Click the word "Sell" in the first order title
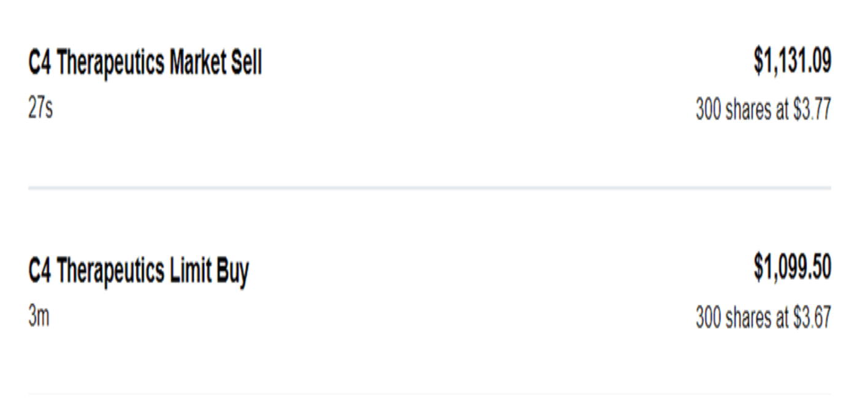The height and width of the screenshot is (412, 868). 245,63
